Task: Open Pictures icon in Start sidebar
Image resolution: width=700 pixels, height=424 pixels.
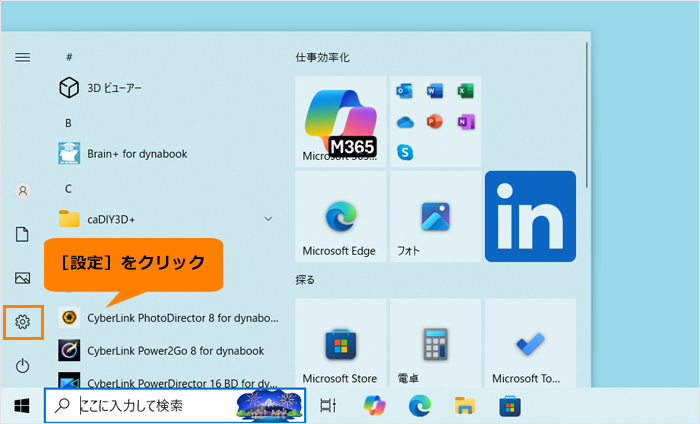Action: coord(22,278)
